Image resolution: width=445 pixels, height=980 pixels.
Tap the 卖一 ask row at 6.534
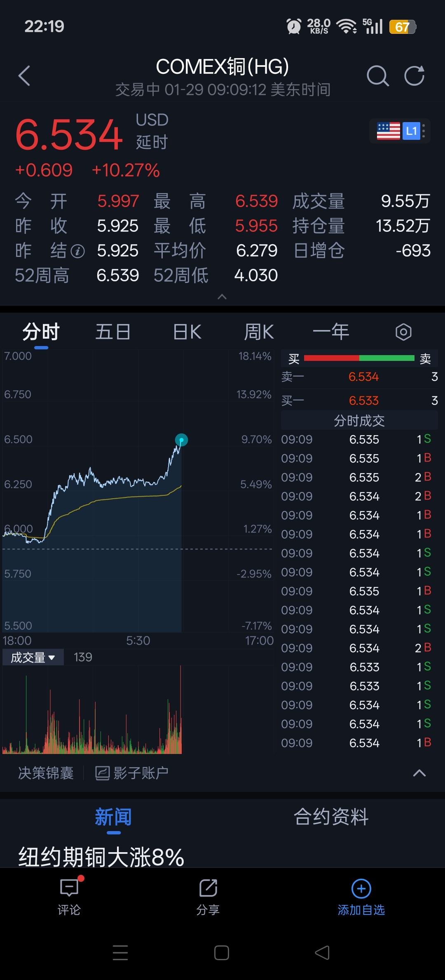pyautogui.click(x=359, y=377)
